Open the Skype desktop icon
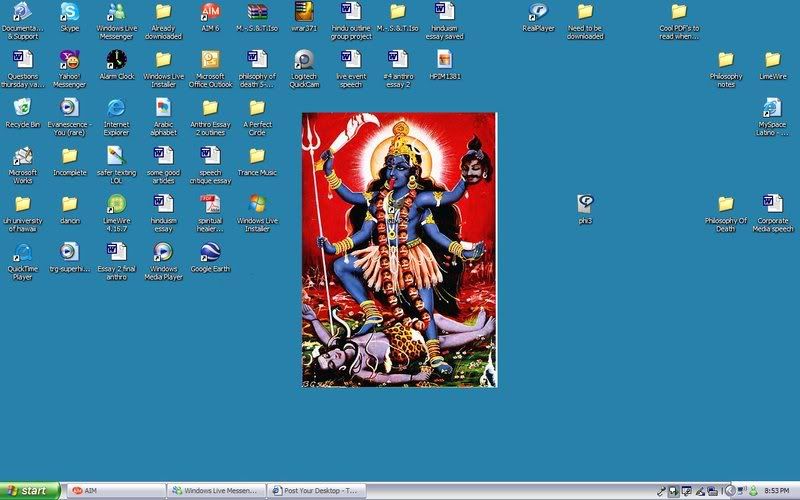 tap(69, 12)
